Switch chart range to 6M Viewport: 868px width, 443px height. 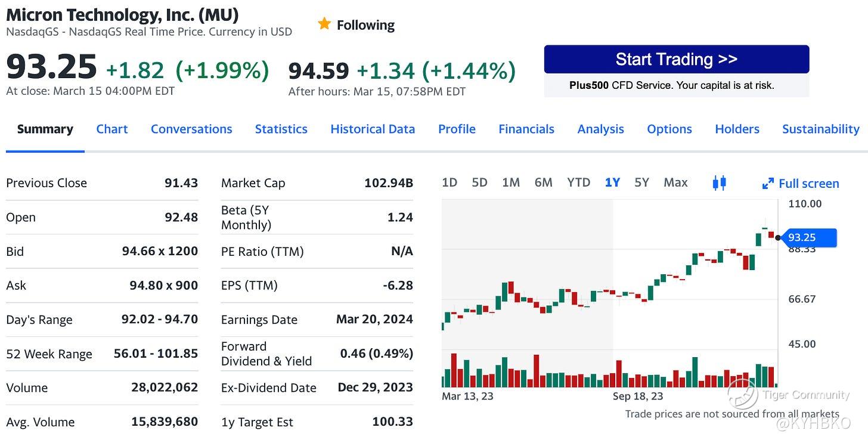543,182
